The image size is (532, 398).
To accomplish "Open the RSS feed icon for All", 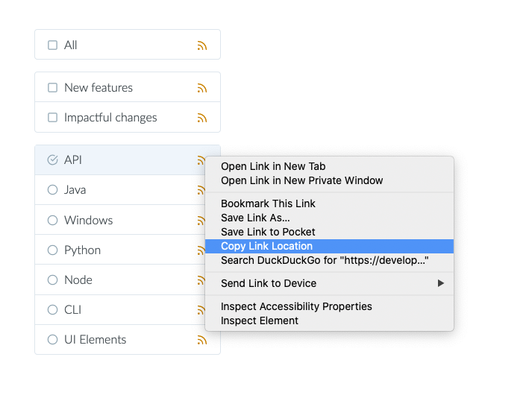I will [202, 45].
